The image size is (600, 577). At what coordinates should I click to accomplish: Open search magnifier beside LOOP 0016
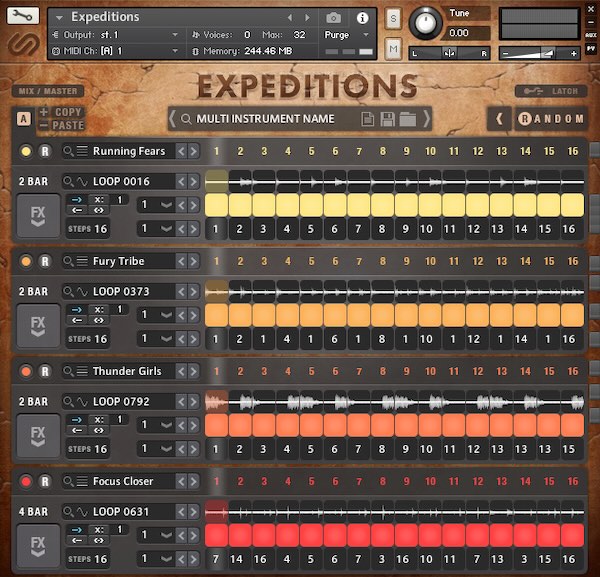(x=68, y=181)
